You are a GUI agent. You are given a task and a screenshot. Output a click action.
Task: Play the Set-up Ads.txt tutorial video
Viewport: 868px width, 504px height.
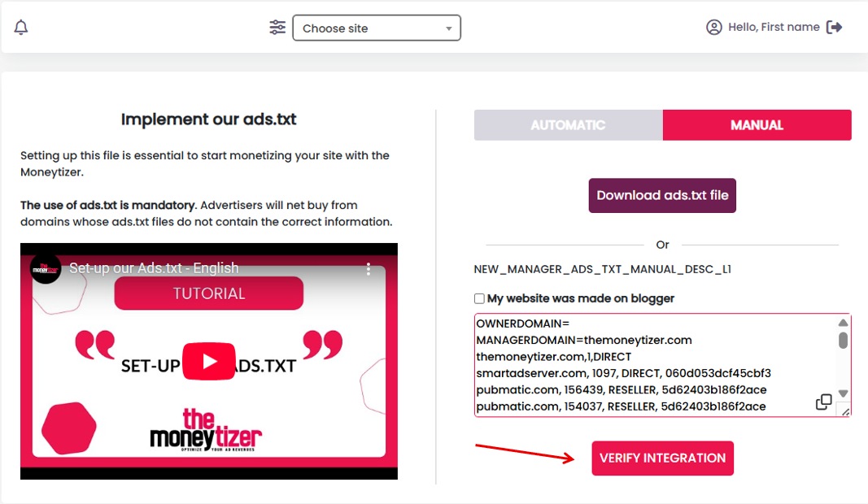pyautogui.click(x=209, y=361)
